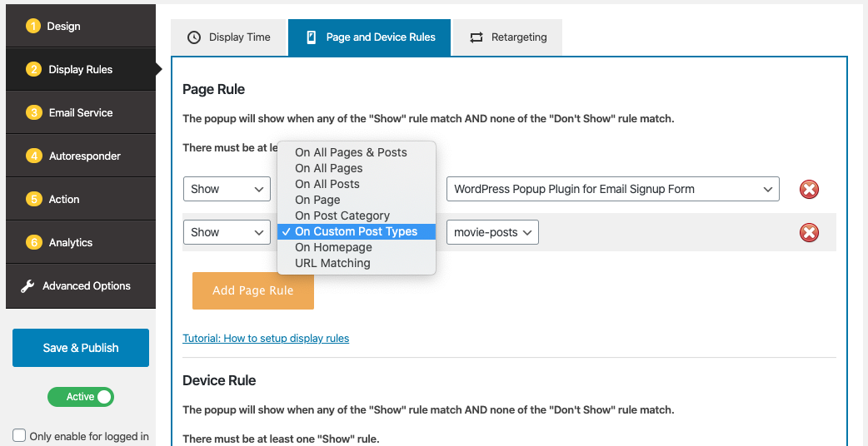868x446 pixels.
Task: Click the Retargeting arrows icon
Action: (476, 37)
